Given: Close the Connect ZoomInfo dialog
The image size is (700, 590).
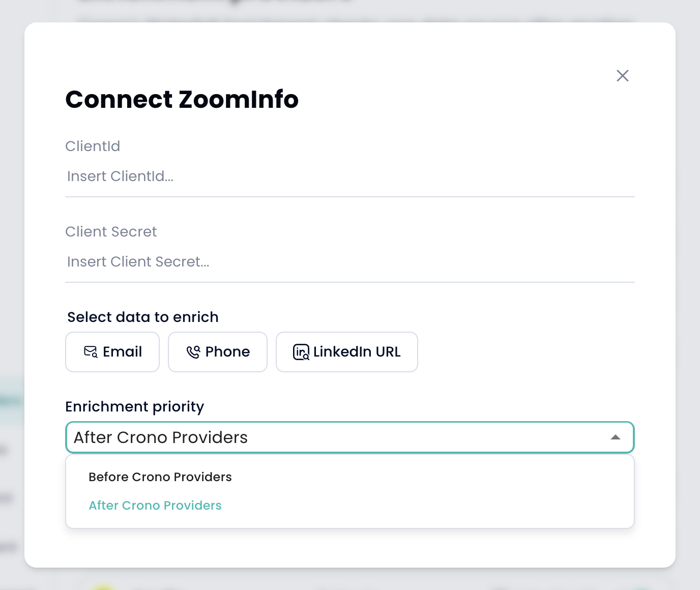Looking at the screenshot, I should tap(622, 76).
